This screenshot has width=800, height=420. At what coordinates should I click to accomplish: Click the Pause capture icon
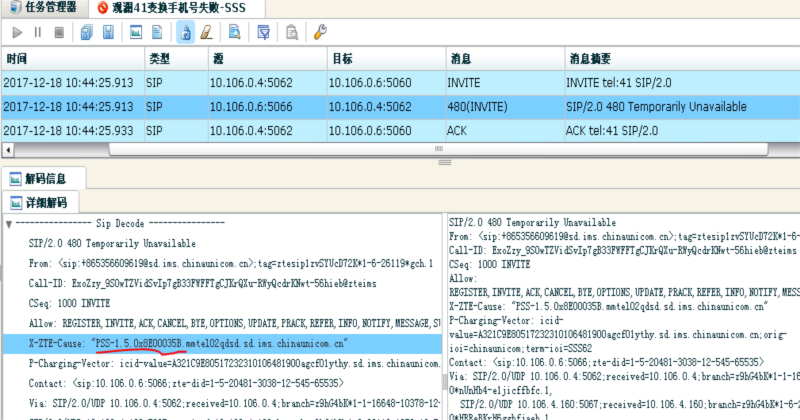[38, 32]
